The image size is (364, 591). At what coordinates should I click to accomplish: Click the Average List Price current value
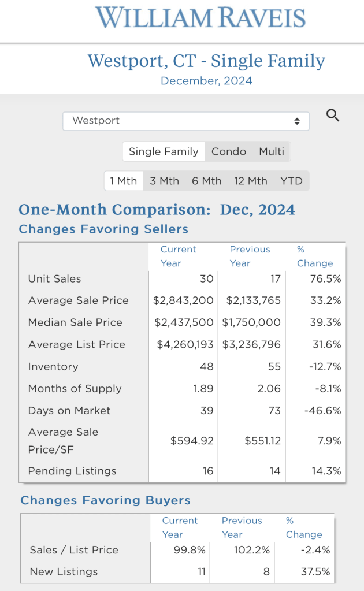[x=185, y=344]
